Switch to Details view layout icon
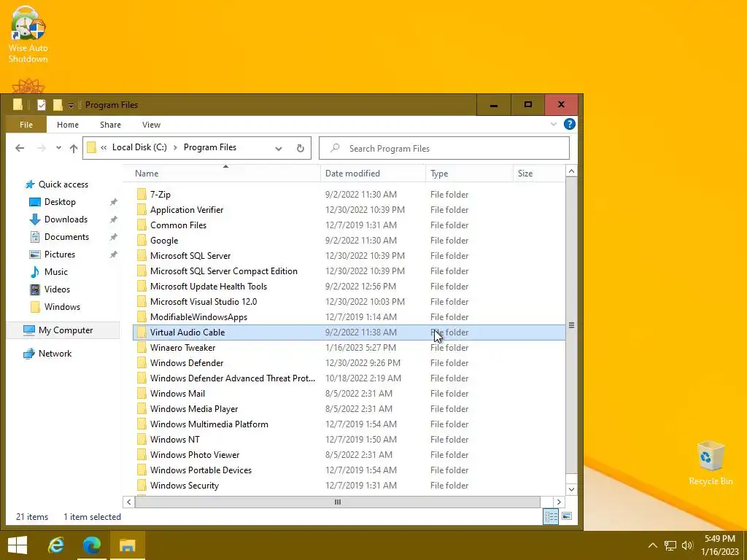 pyautogui.click(x=551, y=517)
